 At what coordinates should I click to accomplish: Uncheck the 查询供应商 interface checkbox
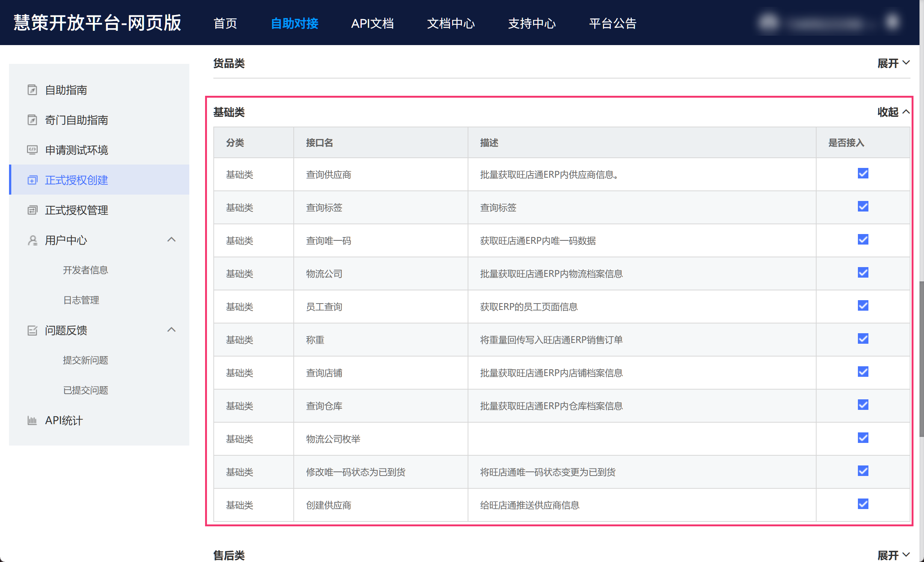coord(863,173)
